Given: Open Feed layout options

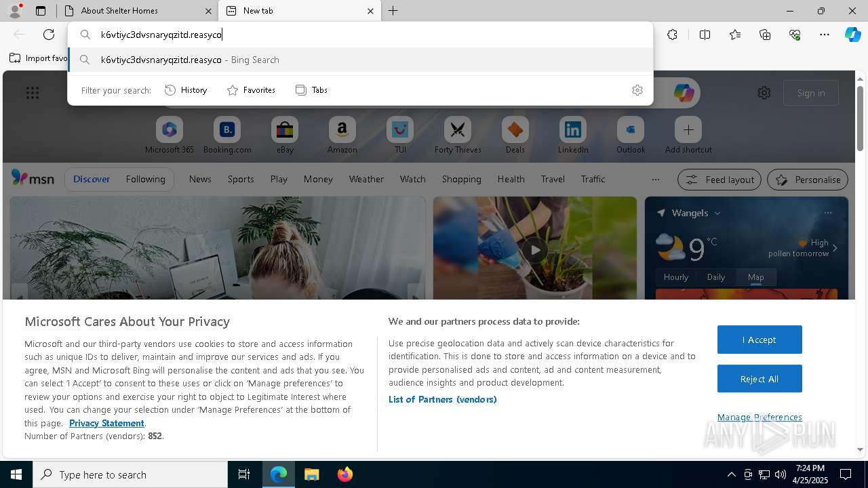Looking at the screenshot, I should click(x=719, y=180).
